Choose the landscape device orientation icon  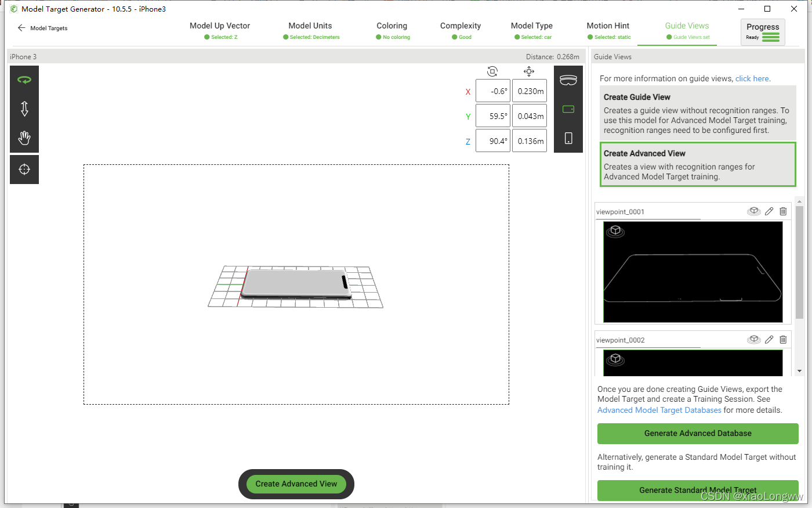(568, 109)
